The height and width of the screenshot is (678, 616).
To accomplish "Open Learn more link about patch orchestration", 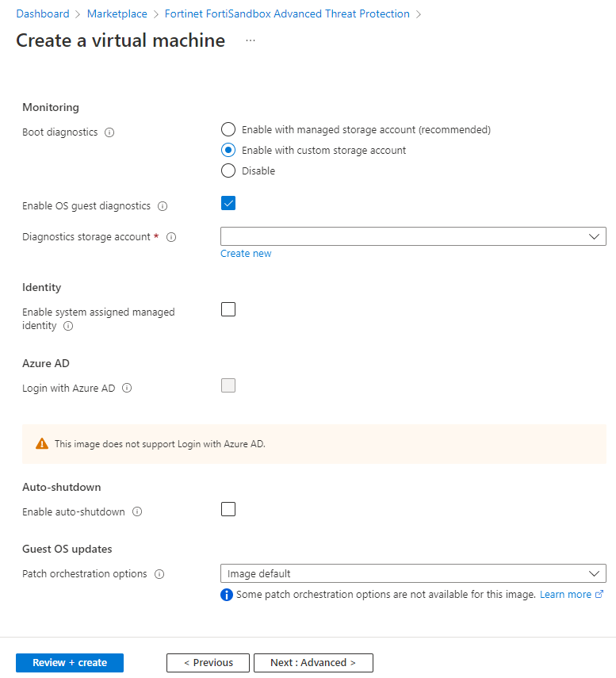I will (x=565, y=595).
